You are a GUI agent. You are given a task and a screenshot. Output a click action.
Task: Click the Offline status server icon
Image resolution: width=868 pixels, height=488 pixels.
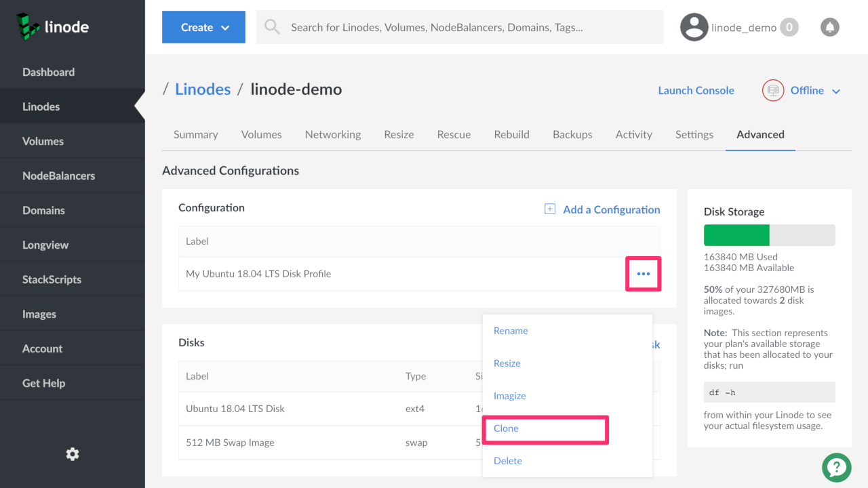773,91
